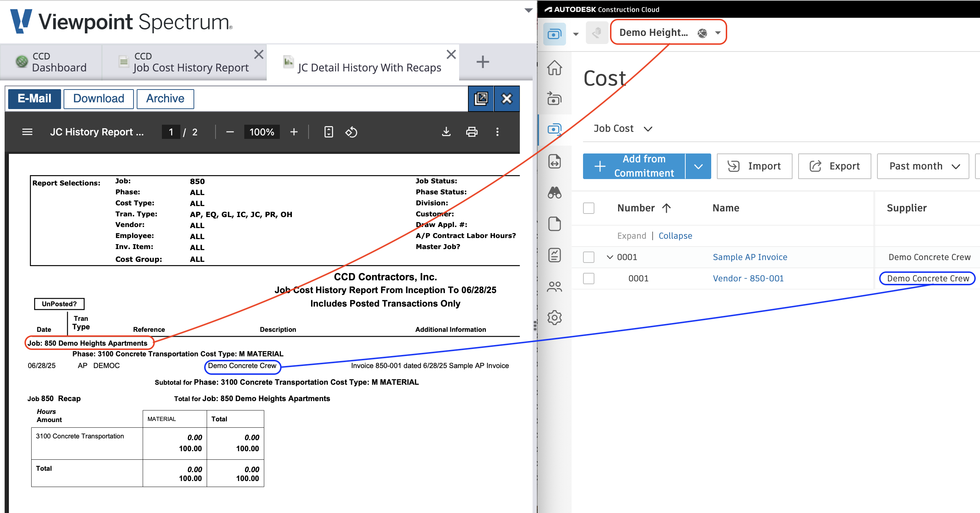Open the binoculars Forecast icon in sidebar
980x513 pixels.
tap(554, 193)
